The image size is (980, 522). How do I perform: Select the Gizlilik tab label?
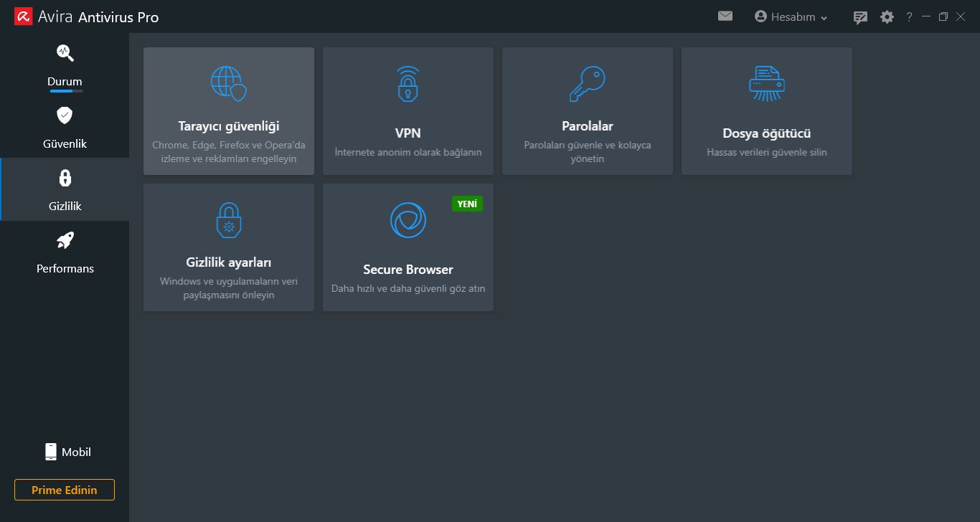pos(65,206)
